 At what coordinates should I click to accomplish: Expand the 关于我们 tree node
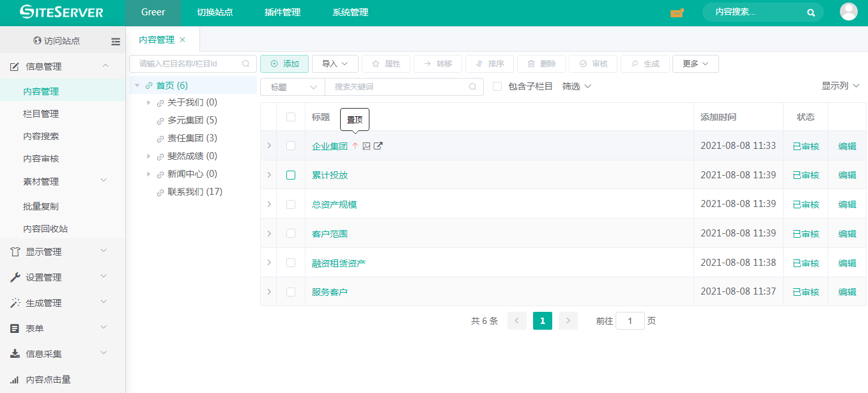point(148,103)
